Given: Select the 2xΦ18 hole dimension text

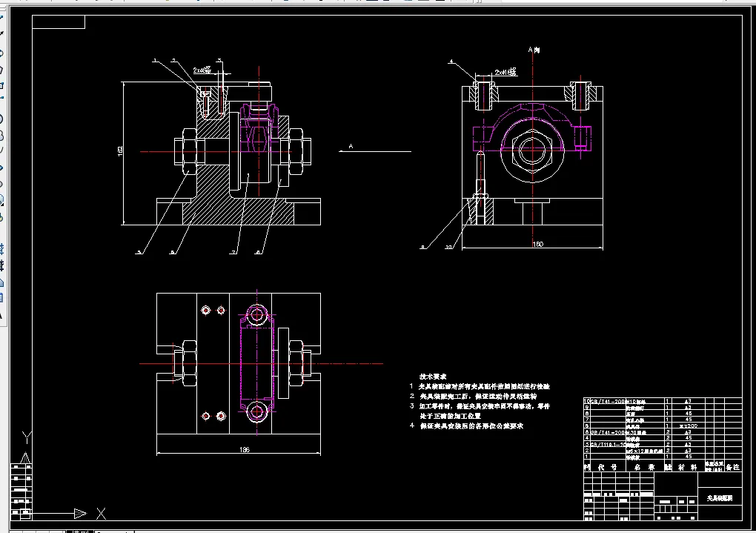Looking at the screenshot, I should (505, 72).
